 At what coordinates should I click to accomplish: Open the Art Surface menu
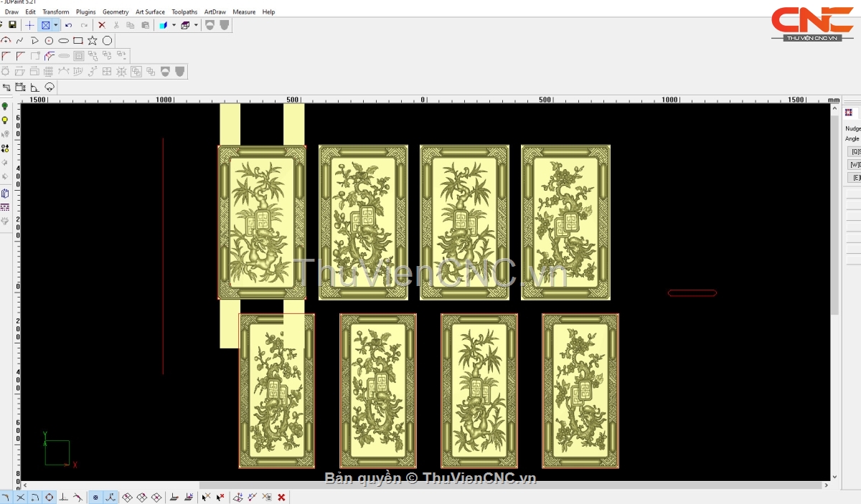(x=150, y=12)
